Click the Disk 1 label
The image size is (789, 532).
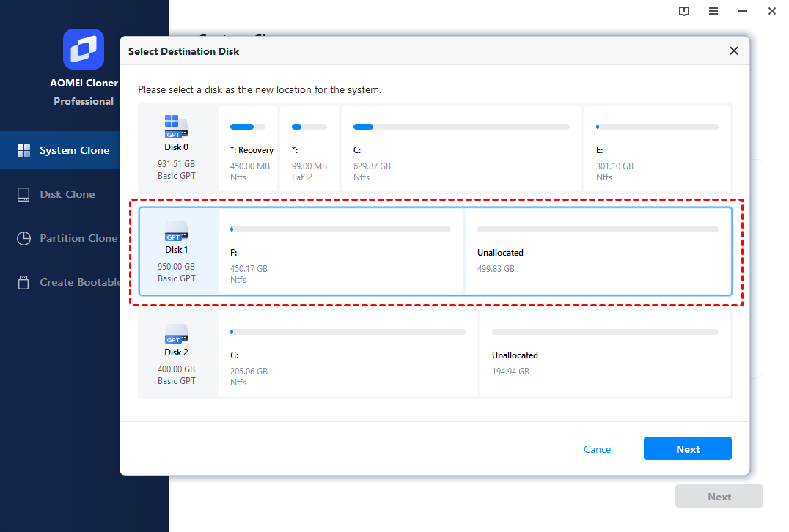pyautogui.click(x=176, y=249)
